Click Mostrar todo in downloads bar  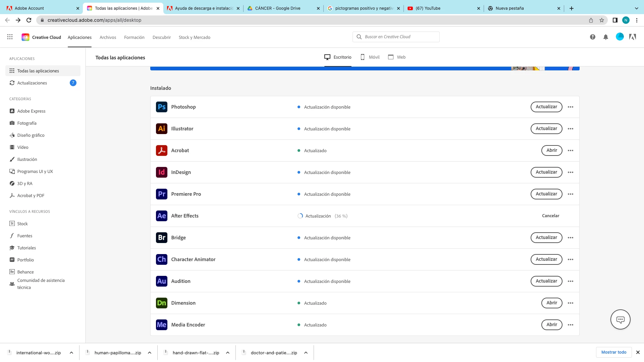613,352
